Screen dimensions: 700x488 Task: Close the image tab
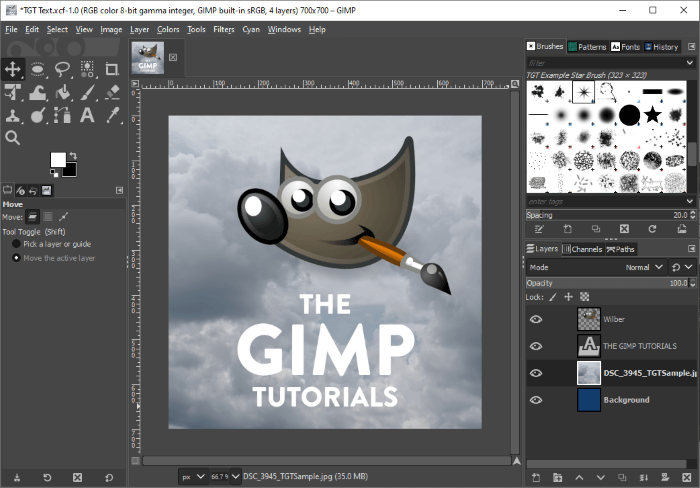point(173,57)
